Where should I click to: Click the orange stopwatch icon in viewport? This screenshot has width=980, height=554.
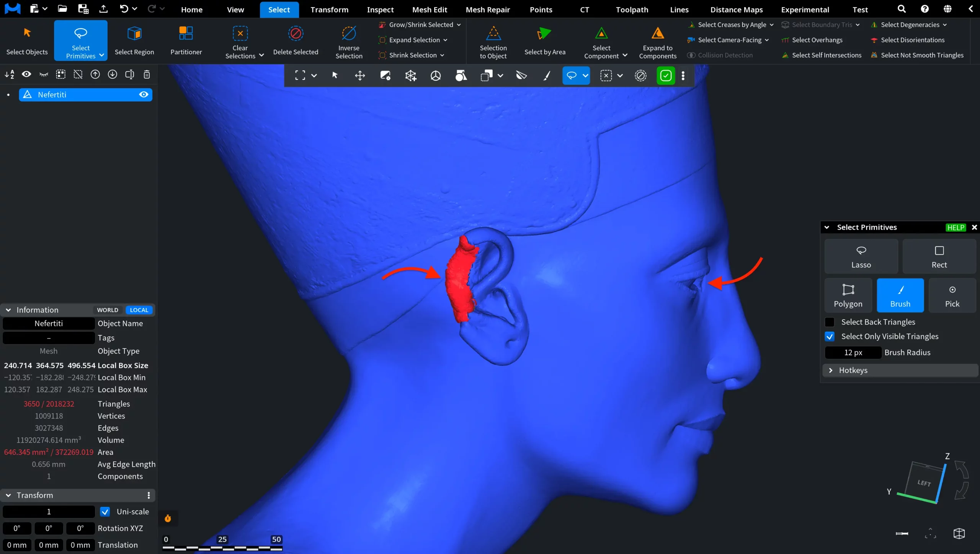click(x=168, y=518)
